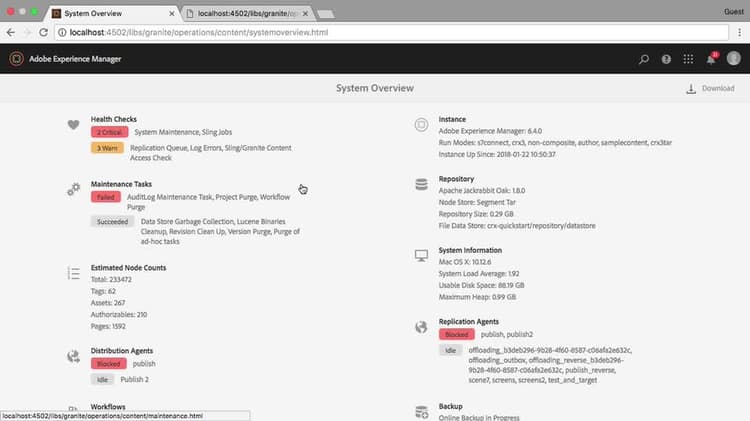The image size is (750, 421).
Task: Click the Adobe Experience Manager logo icon
Action: 16,59
